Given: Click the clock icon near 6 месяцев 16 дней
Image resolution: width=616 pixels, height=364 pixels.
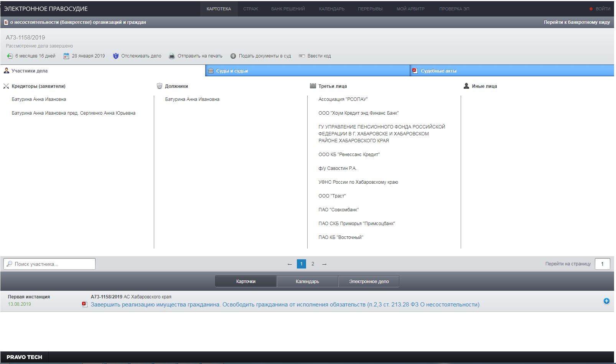Looking at the screenshot, I should (10, 56).
